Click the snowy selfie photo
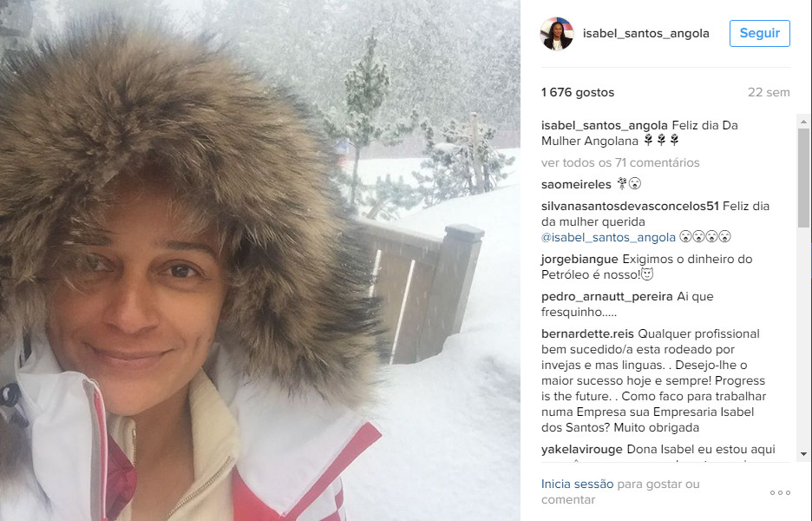The height and width of the screenshot is (521, 812). 260,260
